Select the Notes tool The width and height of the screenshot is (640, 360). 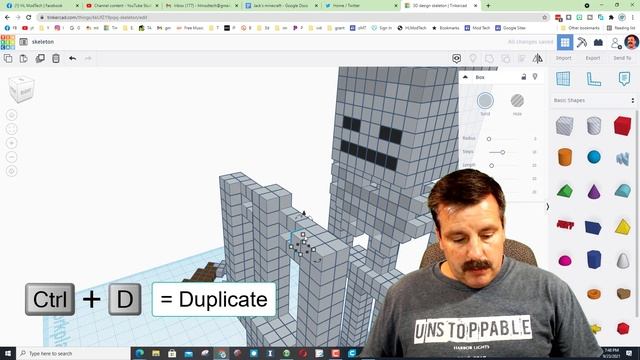624,78
